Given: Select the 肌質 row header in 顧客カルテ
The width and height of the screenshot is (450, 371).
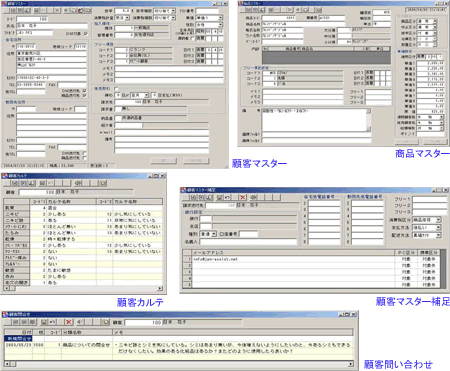Looking at the screenshot, I should pyautogui.click(x=17, y=208).
